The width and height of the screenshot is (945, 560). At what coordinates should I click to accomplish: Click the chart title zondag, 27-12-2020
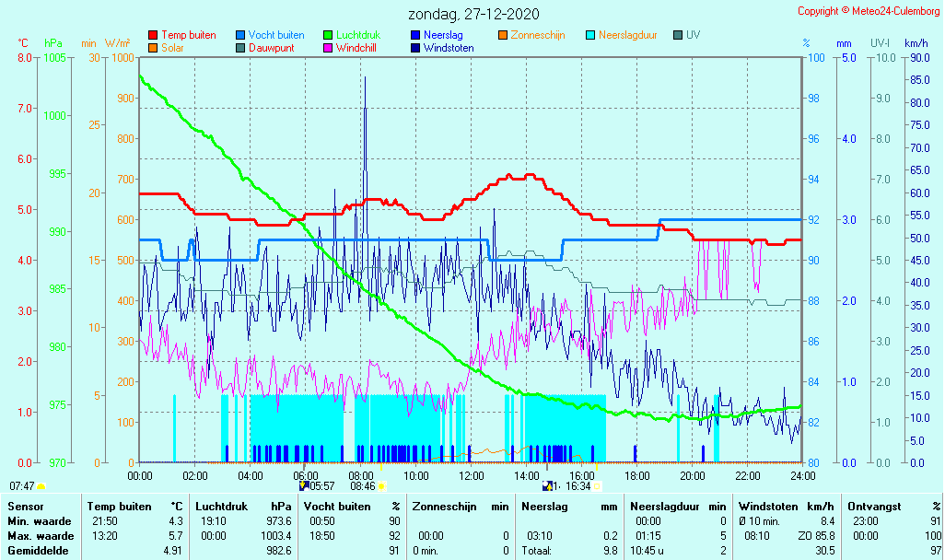474,14
